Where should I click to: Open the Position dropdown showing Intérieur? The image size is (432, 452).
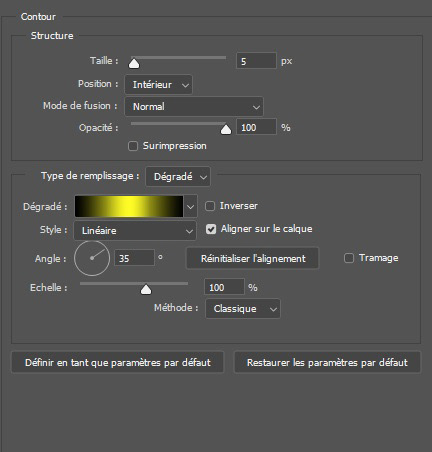point(158,85)
